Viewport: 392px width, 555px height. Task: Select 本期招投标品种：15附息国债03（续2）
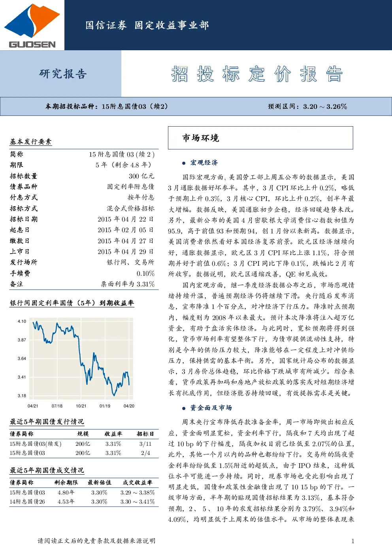107,106
